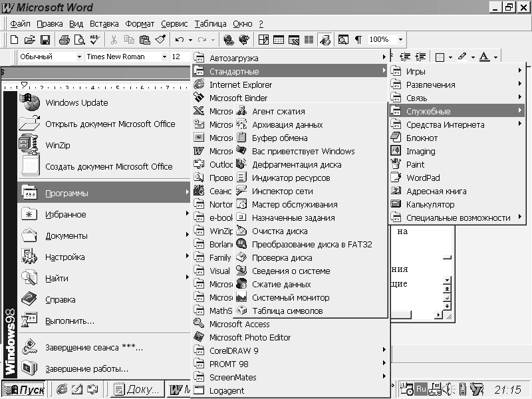Click the Доку... taskbar button
This screenshot has height=399, width=532.
click(138, 389)
